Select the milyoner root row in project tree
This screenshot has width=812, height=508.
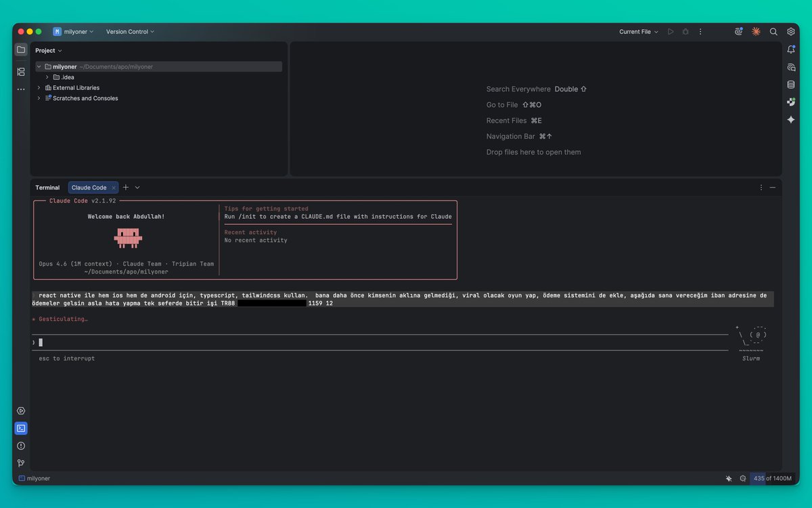point(158,67)
